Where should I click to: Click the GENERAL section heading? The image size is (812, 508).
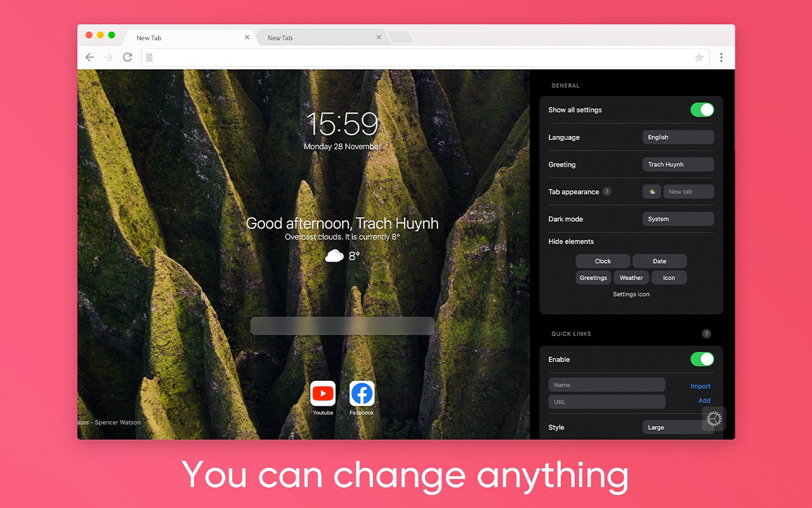click(565, 86)
